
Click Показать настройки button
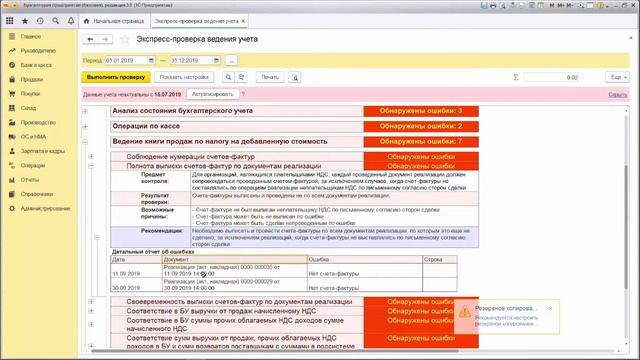[x=184, y=77]
